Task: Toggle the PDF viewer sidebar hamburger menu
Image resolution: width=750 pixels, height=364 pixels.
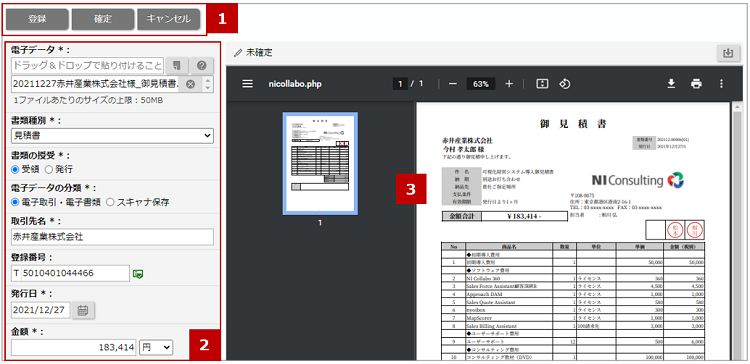Action: [247, 84]
